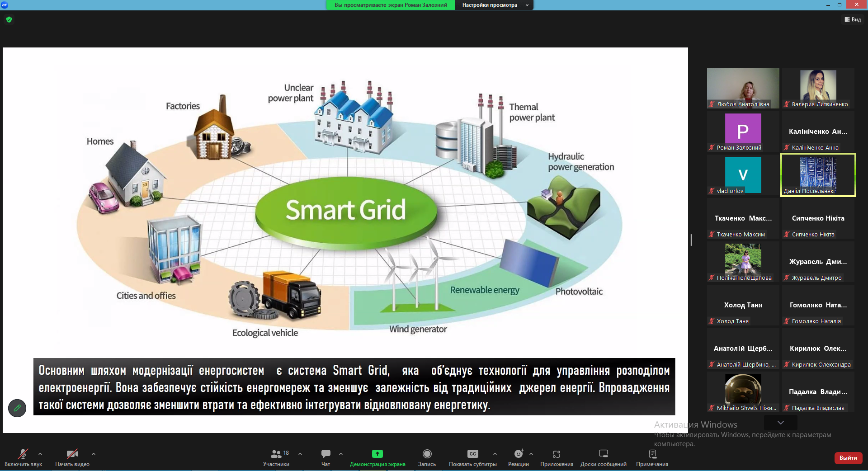
Task: Start recording with Запись button
Action: pyautogui.click(x=427, y=457)
